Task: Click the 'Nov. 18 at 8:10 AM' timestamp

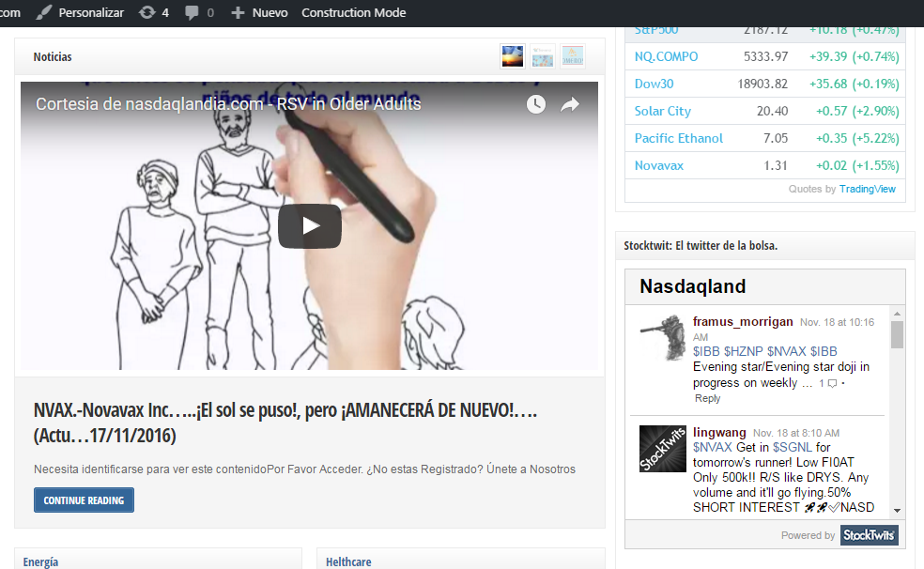Action: coord(796,433)
